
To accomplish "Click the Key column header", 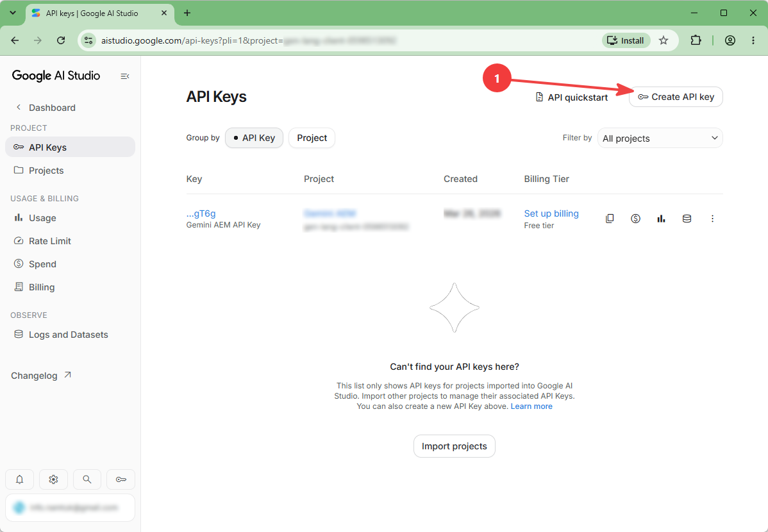I will click(194, 179).
